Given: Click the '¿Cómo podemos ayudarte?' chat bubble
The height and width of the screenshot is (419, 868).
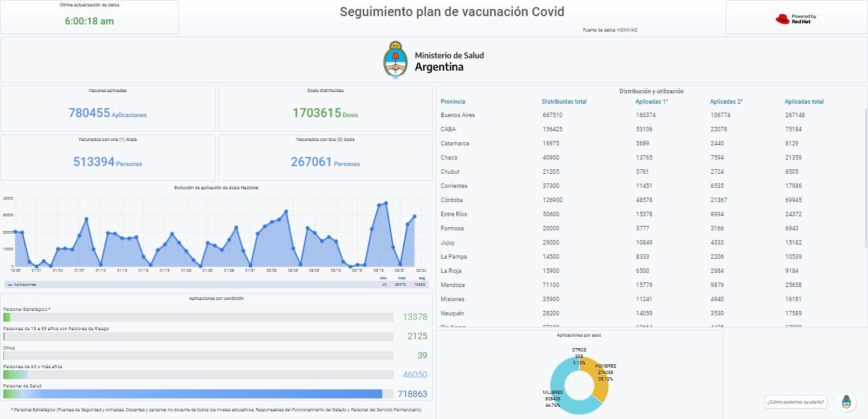Looking at the screenshot, I should click(795, 402).
